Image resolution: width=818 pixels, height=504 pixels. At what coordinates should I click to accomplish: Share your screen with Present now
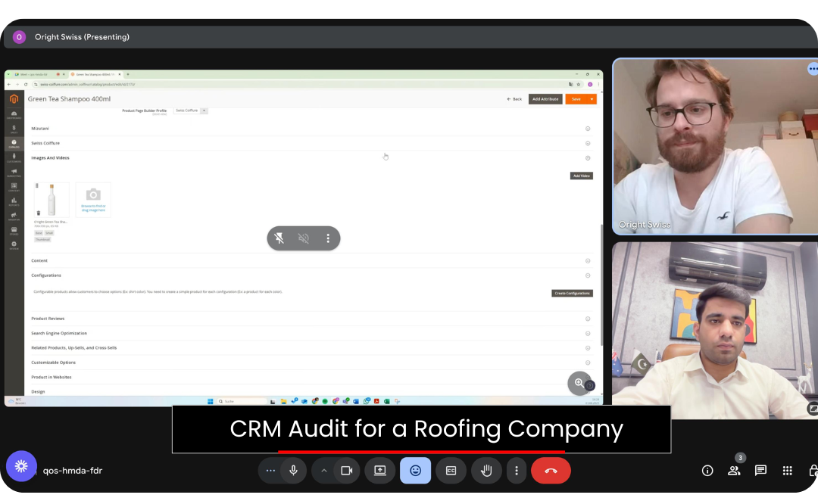tap(379, 471)
